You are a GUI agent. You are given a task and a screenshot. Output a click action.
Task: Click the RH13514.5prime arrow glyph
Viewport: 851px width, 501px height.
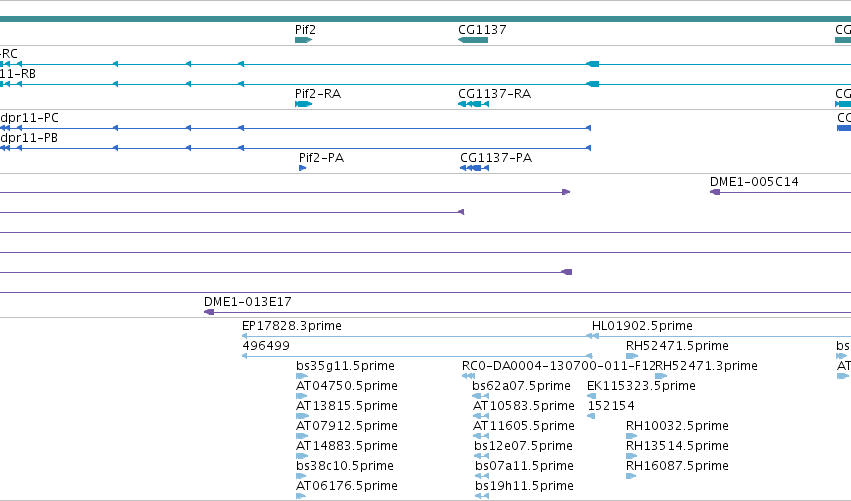tap(631, 456)
